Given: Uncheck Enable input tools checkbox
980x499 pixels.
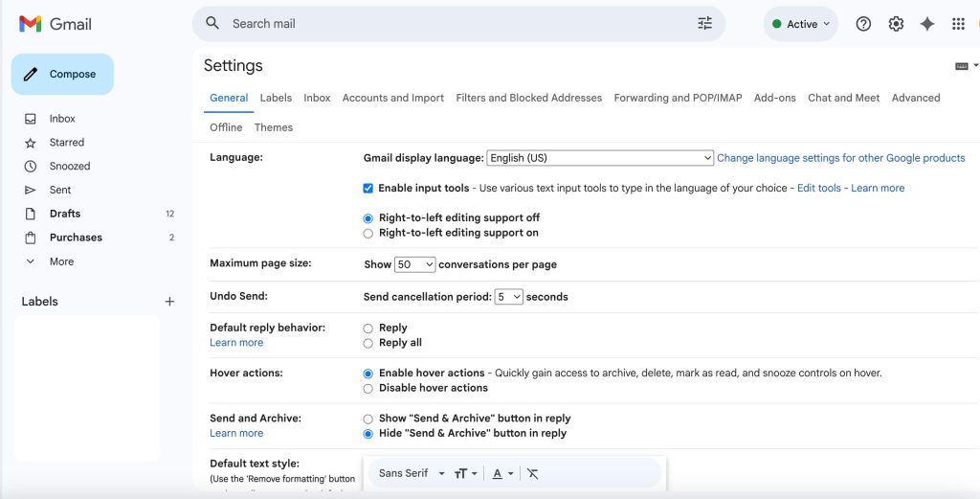Looking at the screenshot, I should coord(368,189).
